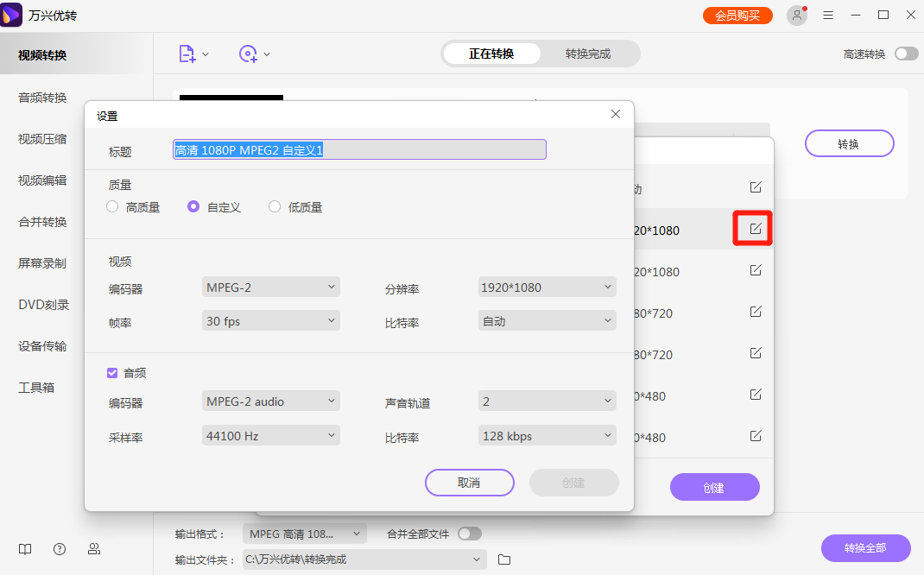Select 屏幕录制 in the sidebar
Viewport: 924px width, 575px height.
pos(41,262)
